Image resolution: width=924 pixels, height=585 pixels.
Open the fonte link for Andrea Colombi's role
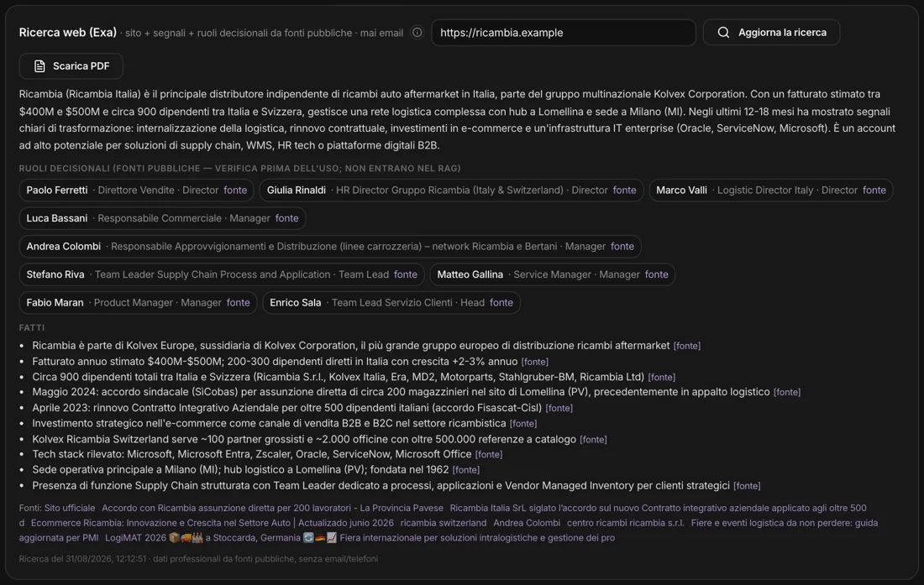[x=622, y=247]
